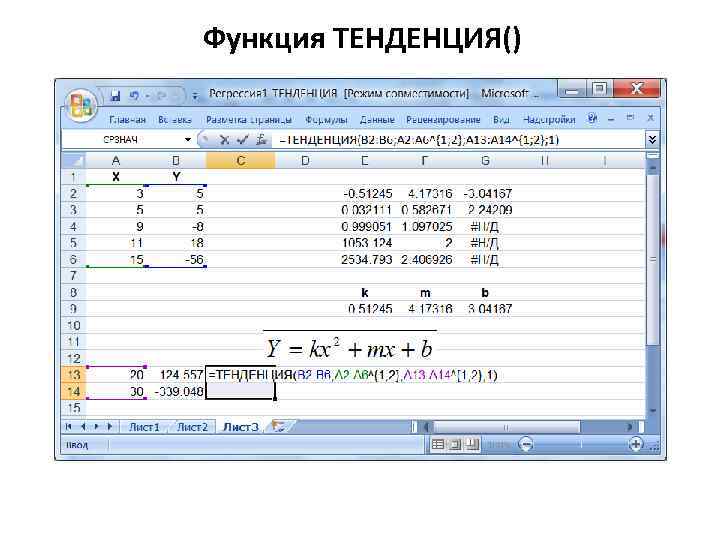720x540 pixels.
Task: Switch to the Формулы ribbon tab
Action: point(326,120)
